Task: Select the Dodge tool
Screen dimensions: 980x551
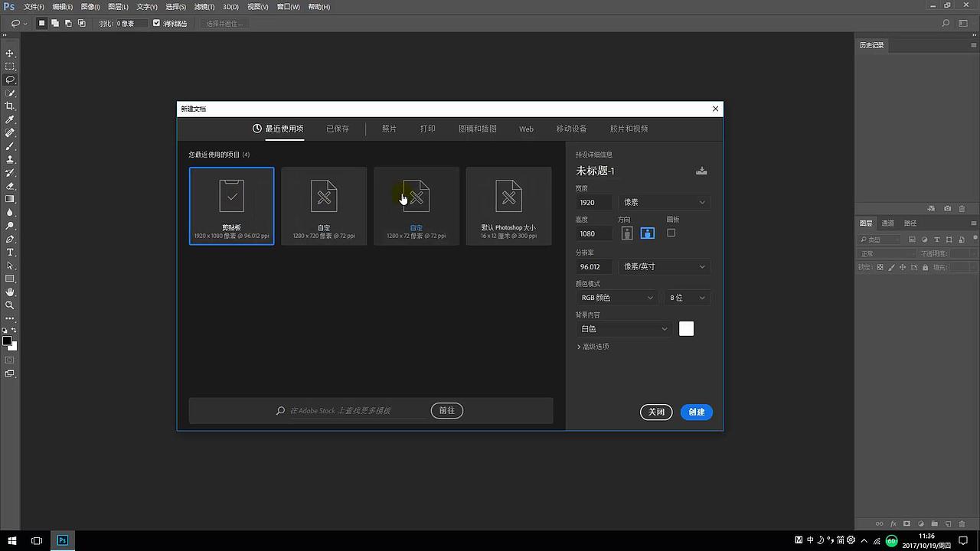Action: 10,226
